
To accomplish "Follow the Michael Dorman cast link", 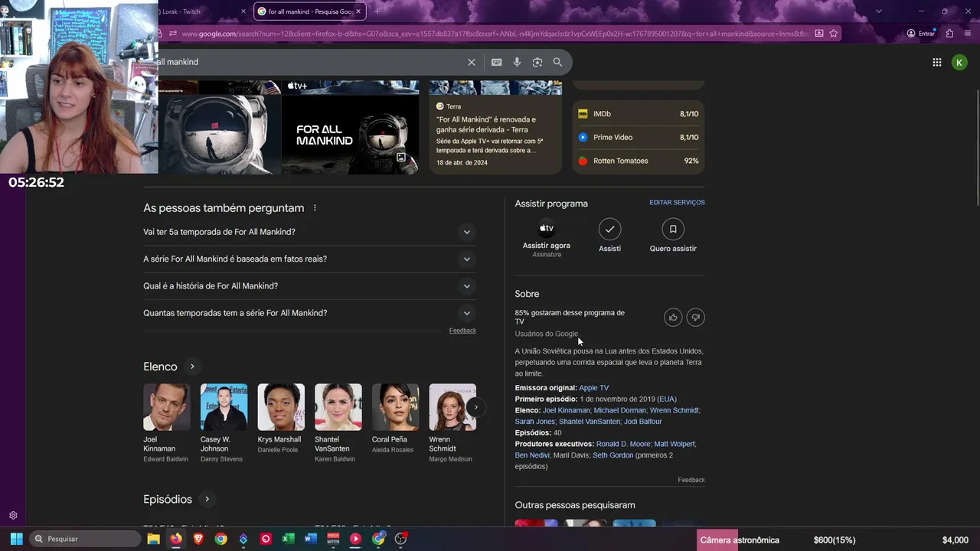I will tap(619, 410).
